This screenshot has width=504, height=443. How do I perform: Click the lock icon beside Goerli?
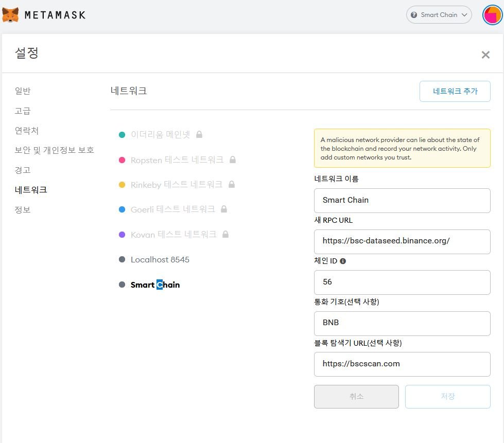[x=224, y=209]
